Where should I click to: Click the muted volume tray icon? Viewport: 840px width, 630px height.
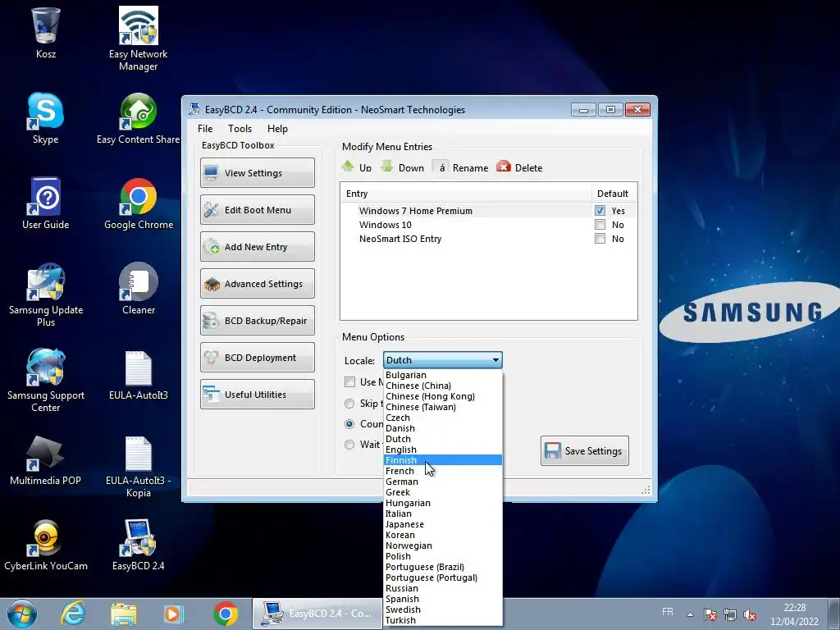coord(750,614)
